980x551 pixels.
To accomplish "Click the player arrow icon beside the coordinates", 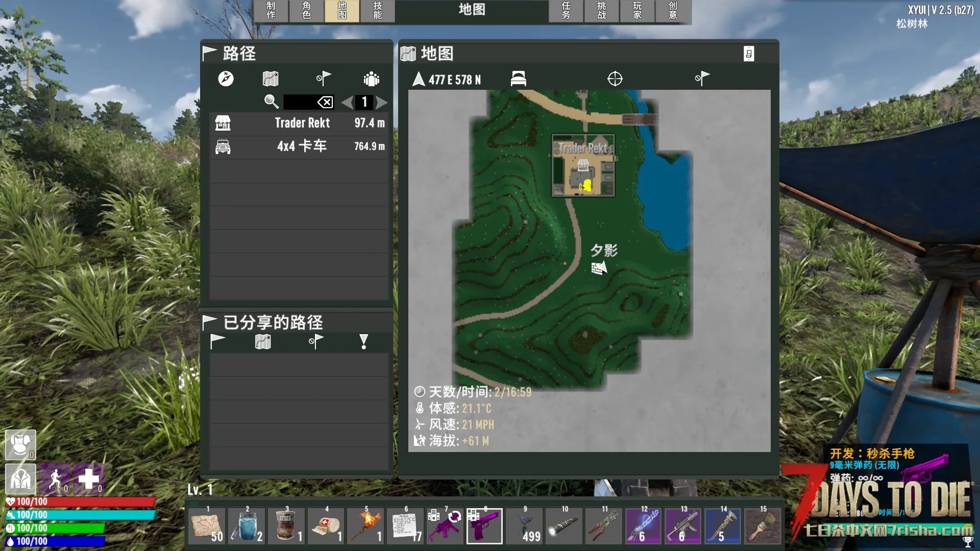I will (419, 79).
